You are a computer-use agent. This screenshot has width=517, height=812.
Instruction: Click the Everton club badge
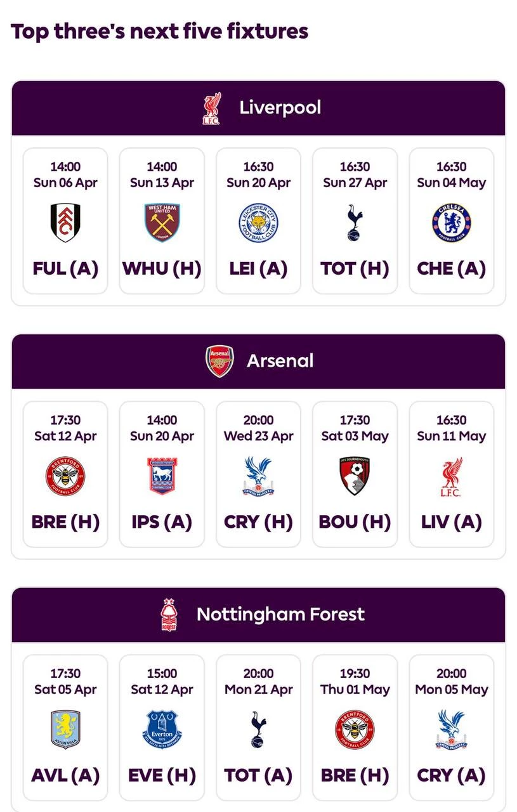pos(162,730)
